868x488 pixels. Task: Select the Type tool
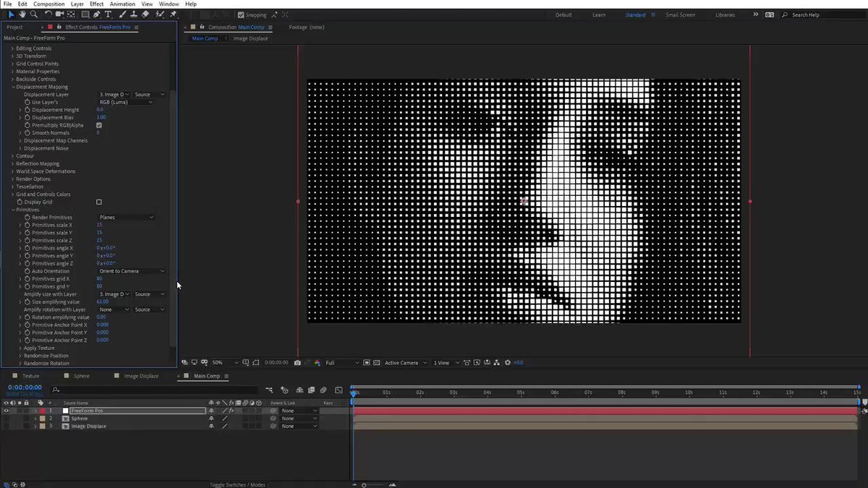pyautogui.click(x=109, y=14)
